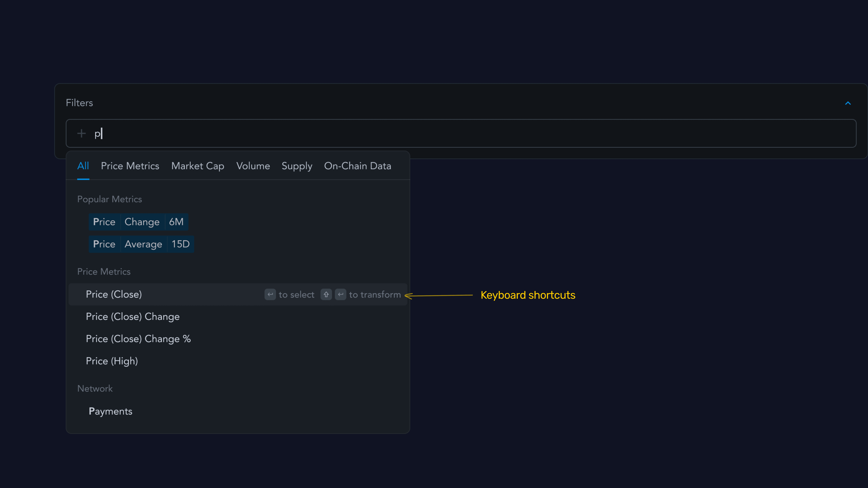Screen dimensions: 868x488
Task: Select the Price (Close) metric
Action: tap(114, 294)
